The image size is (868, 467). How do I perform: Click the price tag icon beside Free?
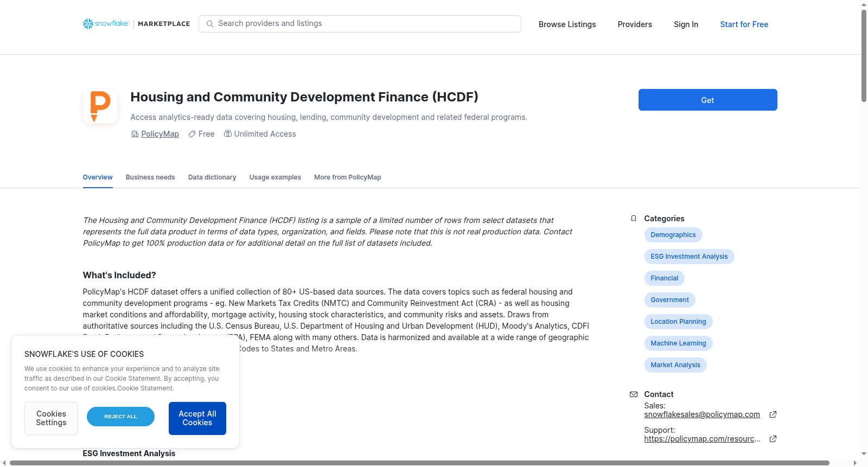pos(192,134)
